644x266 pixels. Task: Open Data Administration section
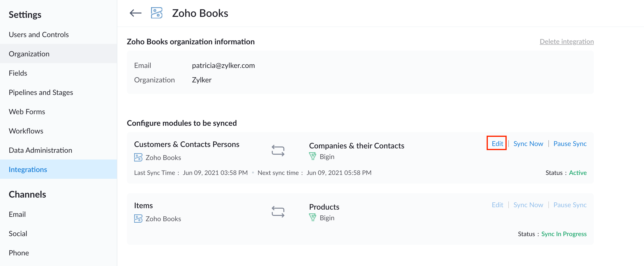[40, 150]
